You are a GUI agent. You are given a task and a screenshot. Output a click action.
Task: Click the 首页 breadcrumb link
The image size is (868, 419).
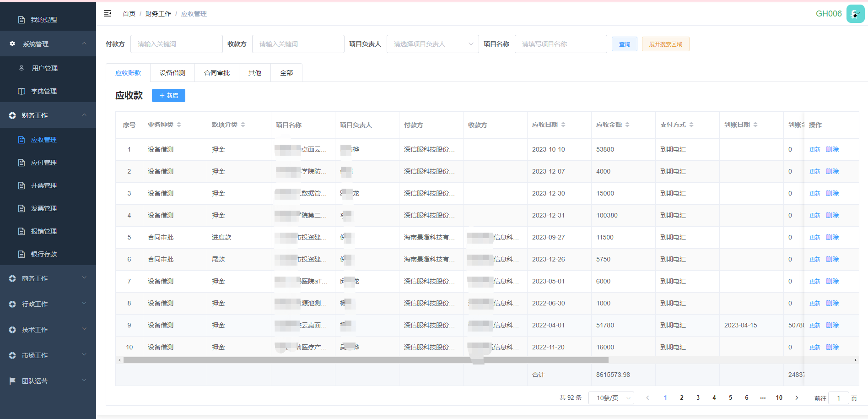[129, 14]
